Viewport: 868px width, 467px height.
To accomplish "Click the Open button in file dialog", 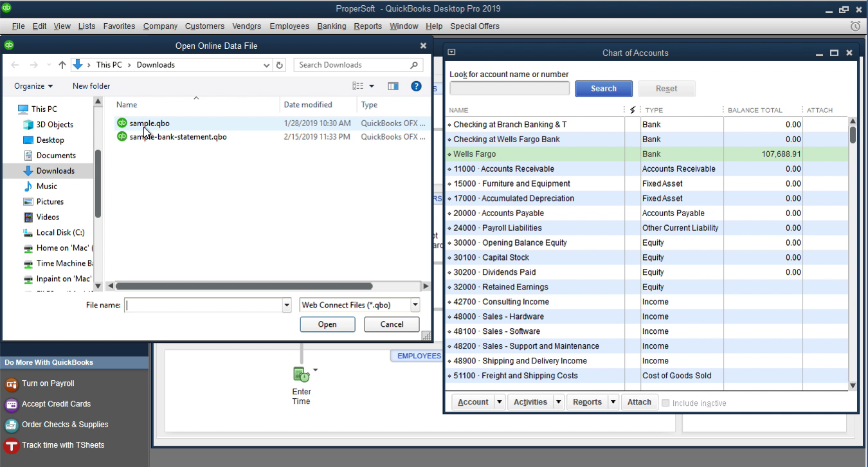I will coord(327,325).
